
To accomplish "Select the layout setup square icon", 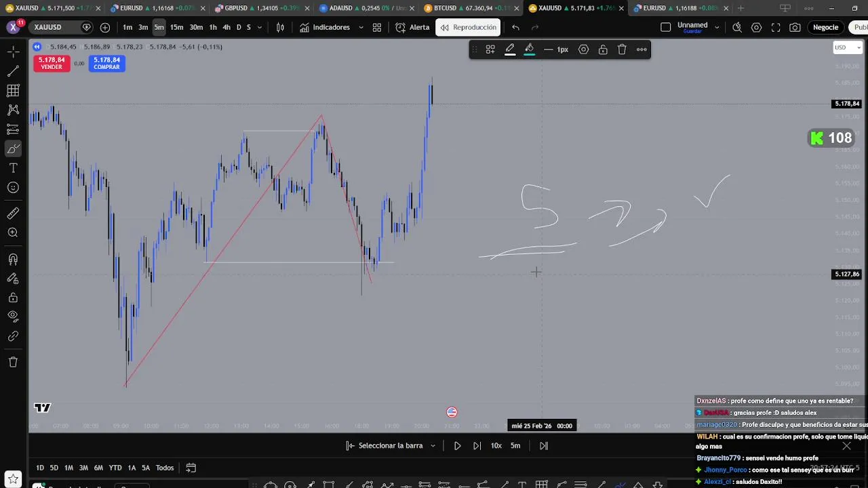I will (x=665, y=27).
